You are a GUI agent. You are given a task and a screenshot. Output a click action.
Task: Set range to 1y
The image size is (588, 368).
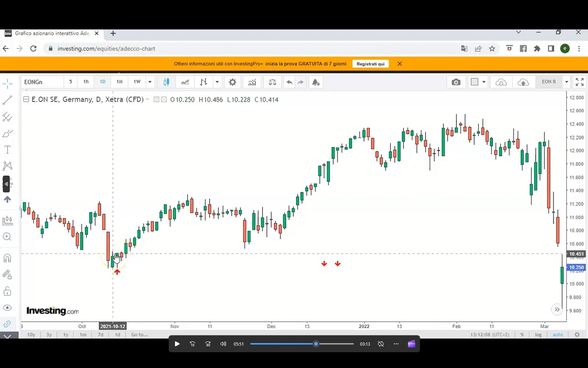pyautogui.click(x=65, y=335)
